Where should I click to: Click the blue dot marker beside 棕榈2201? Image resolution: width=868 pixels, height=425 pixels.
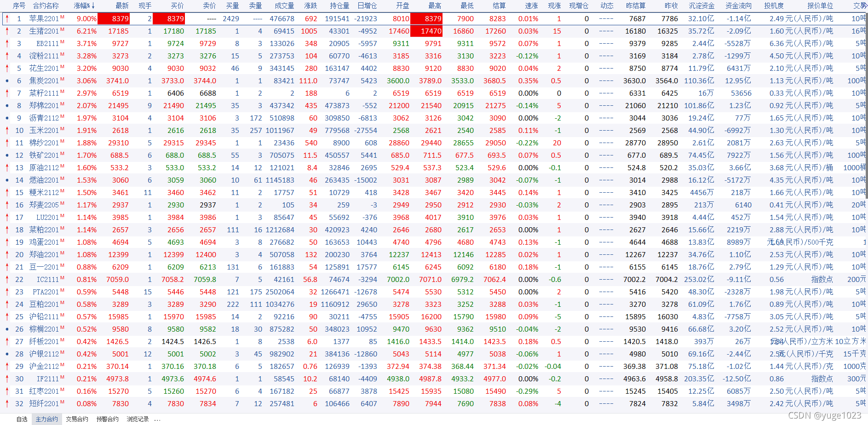coord(7,329)
